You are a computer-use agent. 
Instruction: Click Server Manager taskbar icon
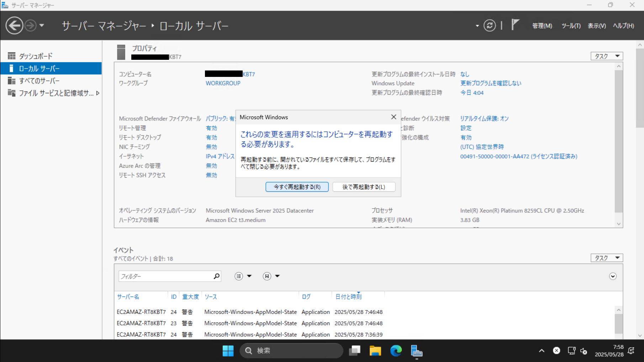417,351
